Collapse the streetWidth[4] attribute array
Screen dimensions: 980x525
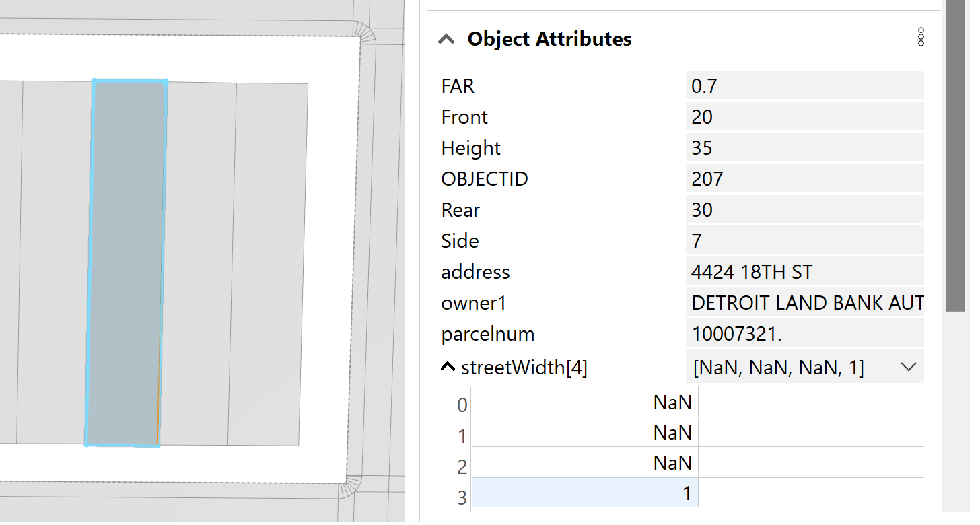(x=447, y=367)
